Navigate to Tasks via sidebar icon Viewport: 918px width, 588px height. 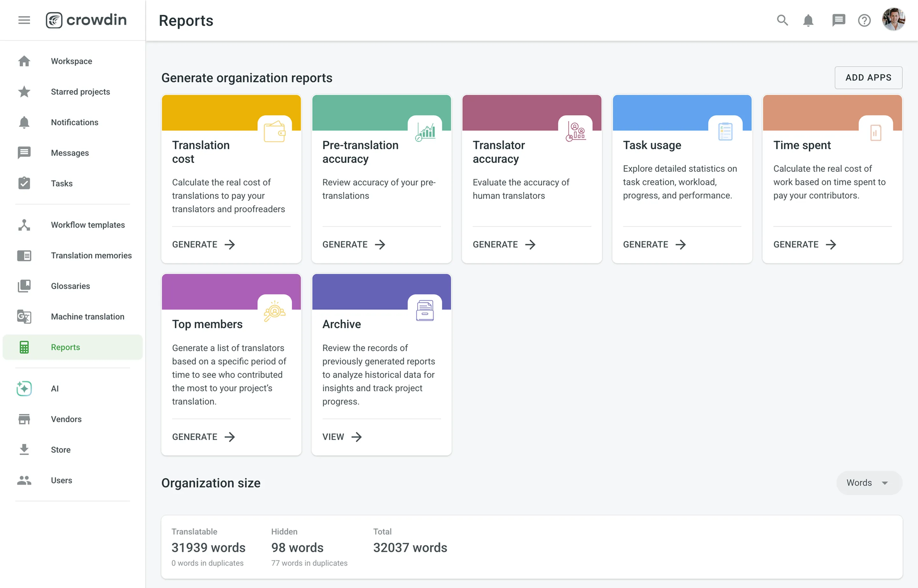pos(62,183)
